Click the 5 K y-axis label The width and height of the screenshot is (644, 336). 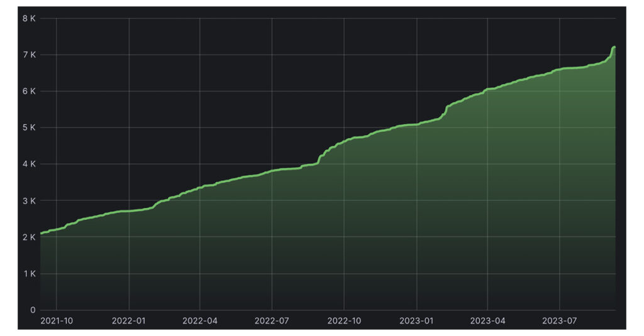[29, 127]
